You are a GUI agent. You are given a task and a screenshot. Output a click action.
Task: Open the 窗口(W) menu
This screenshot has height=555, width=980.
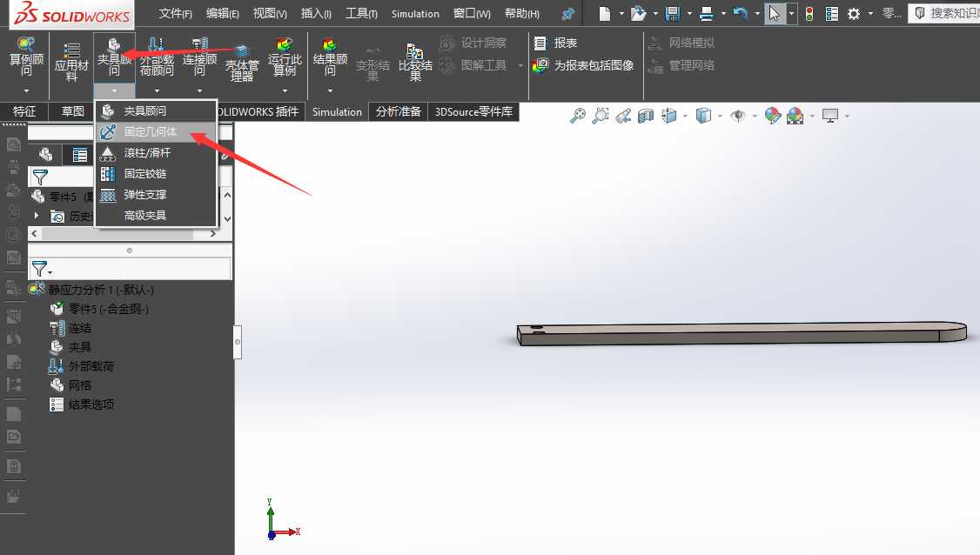coord(472,13)
